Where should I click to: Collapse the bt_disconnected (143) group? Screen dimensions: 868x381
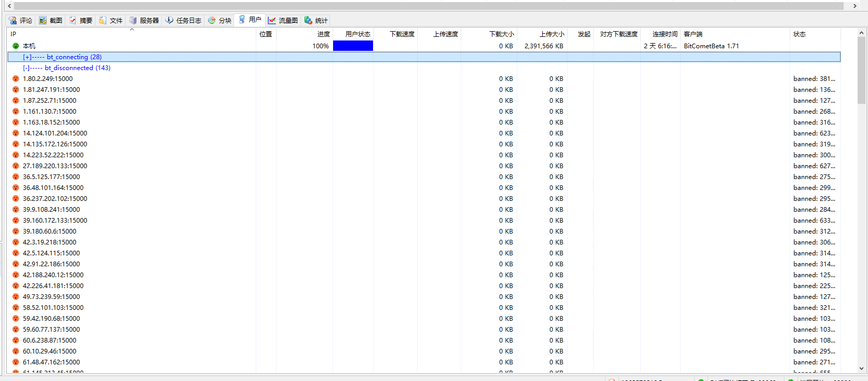[x=26, y=68]
